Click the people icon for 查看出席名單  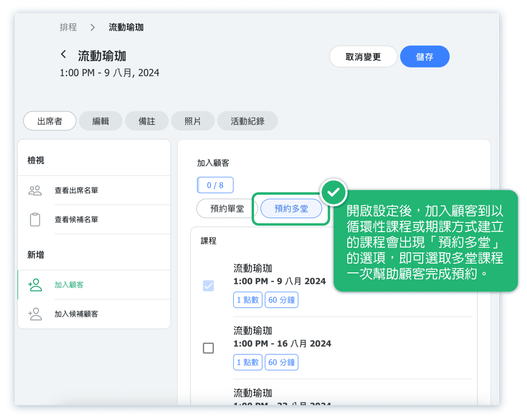click(35, 190)
